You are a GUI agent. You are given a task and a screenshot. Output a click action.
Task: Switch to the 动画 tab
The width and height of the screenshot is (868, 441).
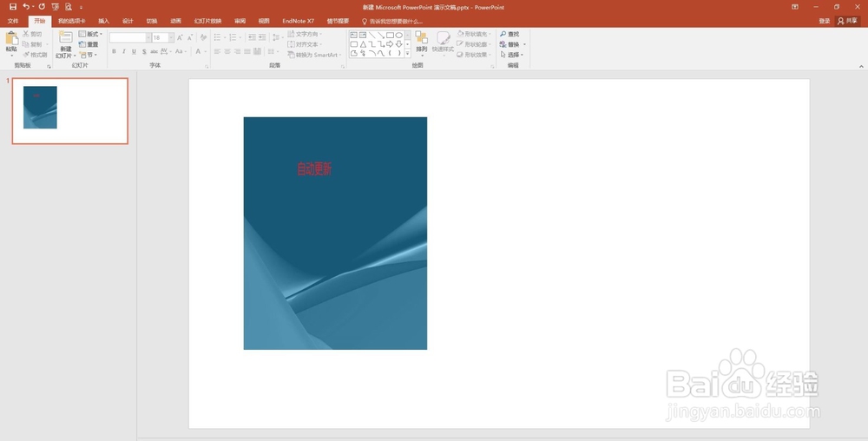tap(175, 21)
